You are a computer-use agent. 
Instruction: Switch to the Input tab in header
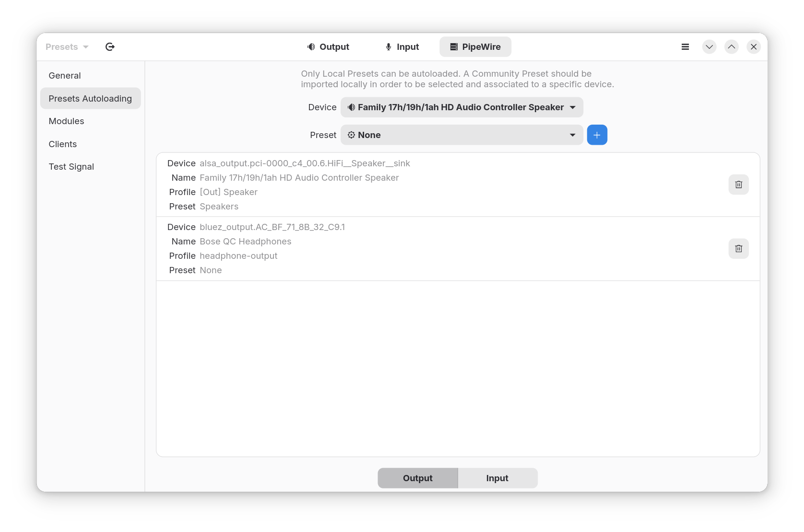point(402,47)
